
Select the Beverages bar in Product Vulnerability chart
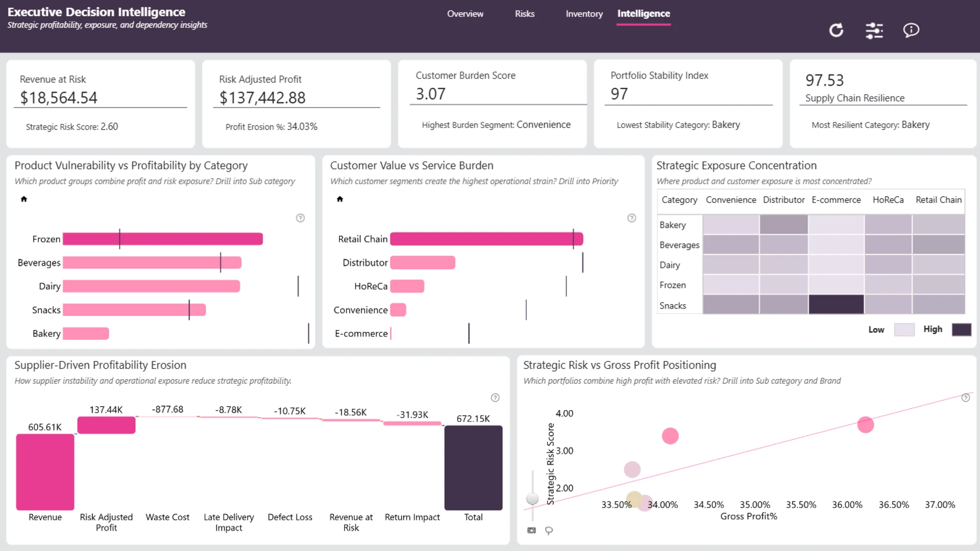coord(152,263)
